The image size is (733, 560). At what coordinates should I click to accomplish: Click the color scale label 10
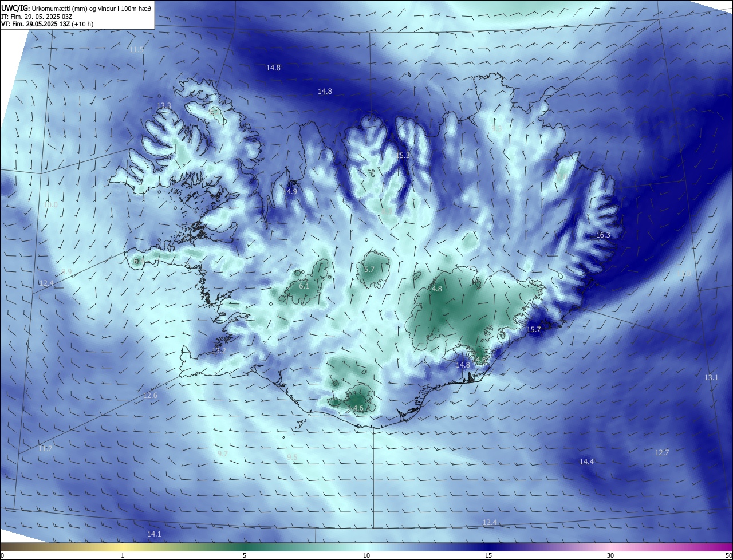[366, 555]
